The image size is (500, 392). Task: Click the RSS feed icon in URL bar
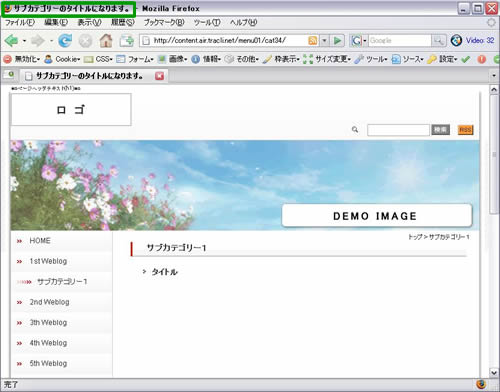[313, 41]
